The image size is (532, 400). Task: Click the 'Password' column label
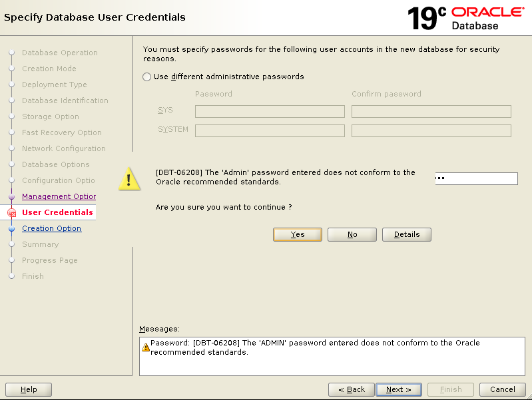pos(214,94)
